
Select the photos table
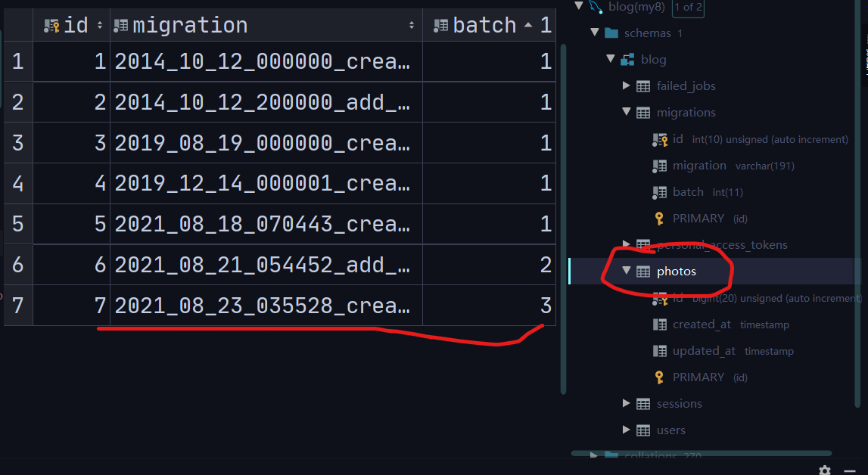coord(677,272)
